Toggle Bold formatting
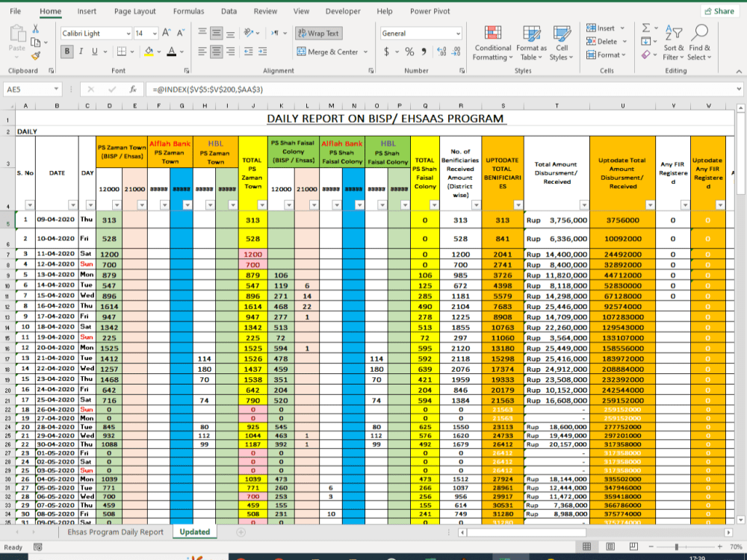Screen dimensions: 747x560 point(67,52)
